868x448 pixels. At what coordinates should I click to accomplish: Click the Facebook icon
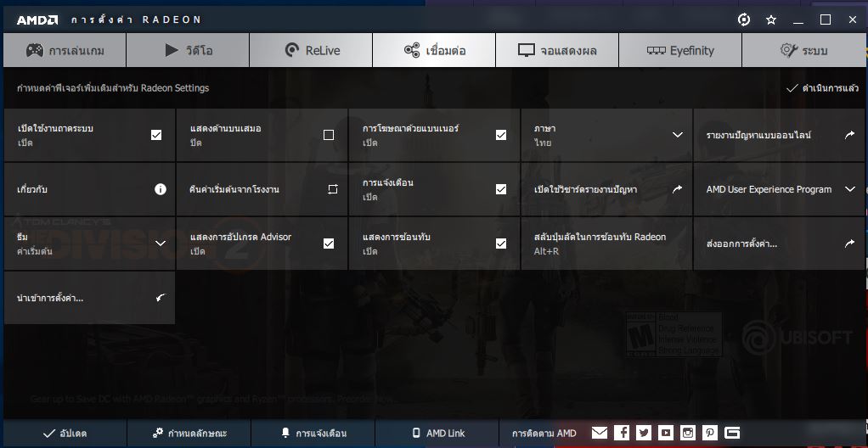622,433
